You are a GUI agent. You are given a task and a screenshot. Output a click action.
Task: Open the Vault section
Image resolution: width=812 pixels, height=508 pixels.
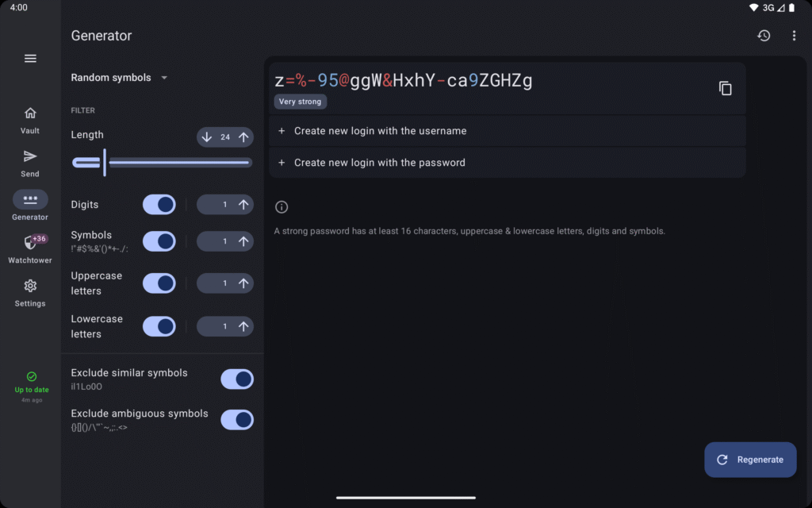click(29, 119)
